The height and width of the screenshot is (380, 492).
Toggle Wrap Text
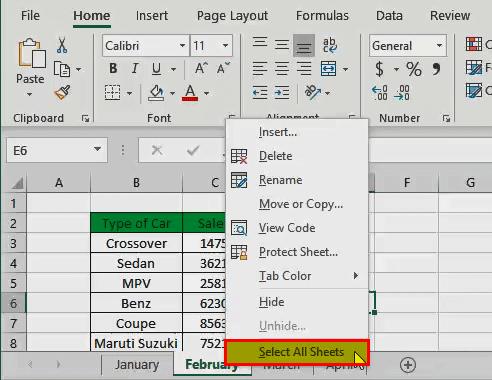click(x=330, y=45)
